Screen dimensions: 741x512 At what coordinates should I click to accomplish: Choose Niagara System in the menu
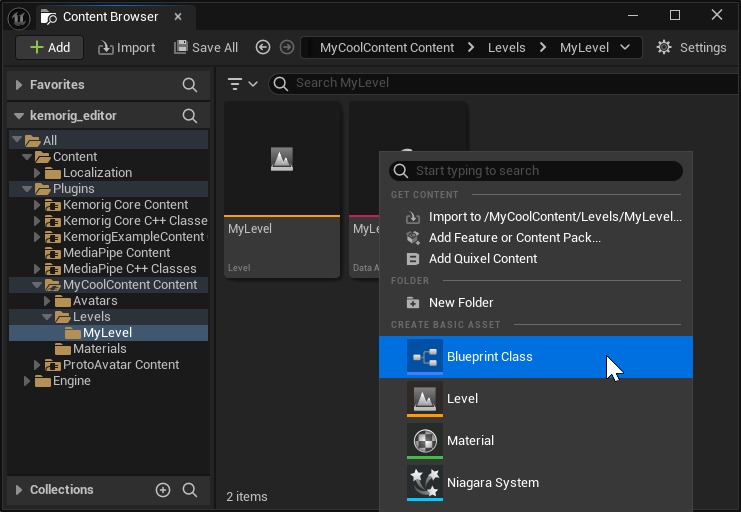point(492,483)
